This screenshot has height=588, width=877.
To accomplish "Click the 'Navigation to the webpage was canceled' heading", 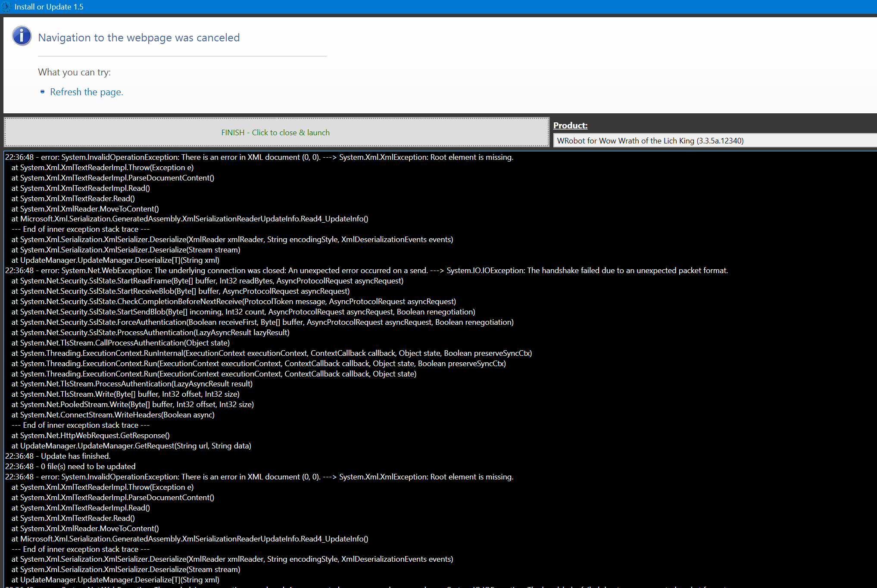I will coord(139,37).
